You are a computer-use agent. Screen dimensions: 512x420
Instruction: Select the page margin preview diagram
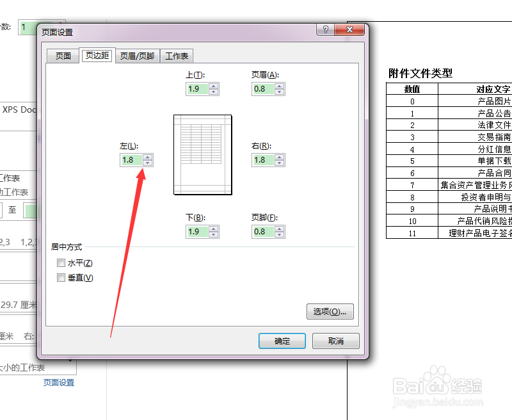click(202, 154)
